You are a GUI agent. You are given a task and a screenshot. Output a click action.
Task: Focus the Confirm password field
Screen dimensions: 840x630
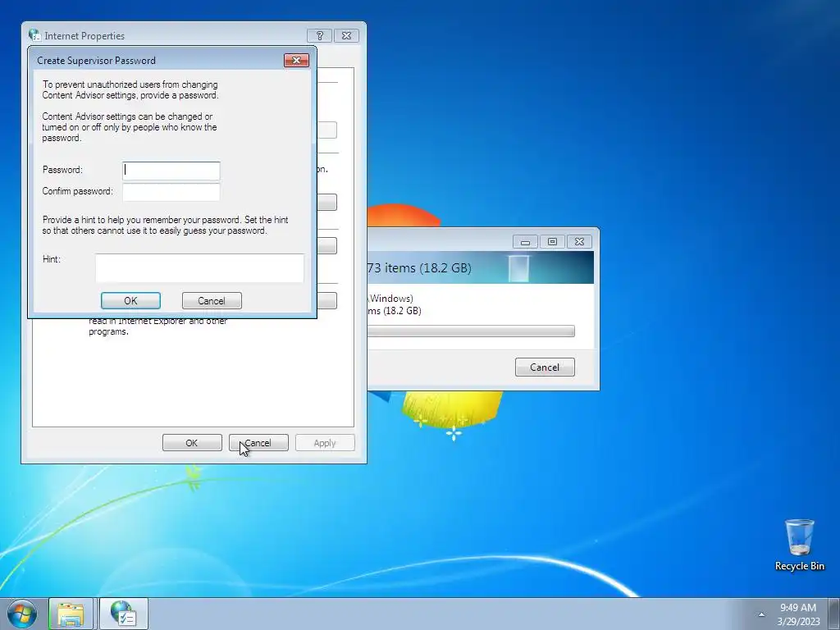click(171, 192)
